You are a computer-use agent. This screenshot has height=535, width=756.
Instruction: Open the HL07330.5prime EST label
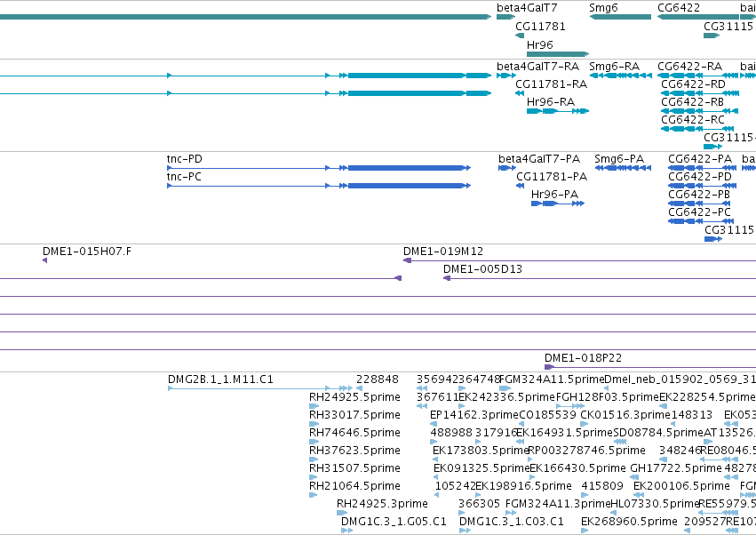click(x=655, y=504)
